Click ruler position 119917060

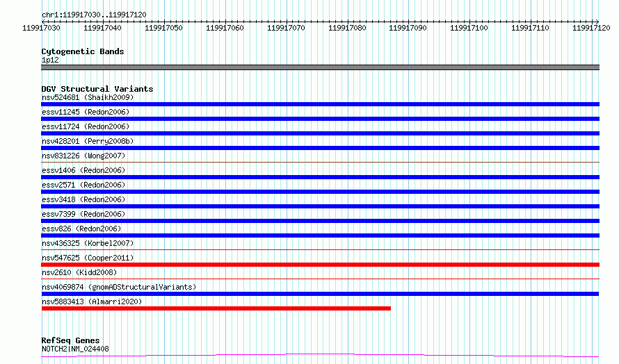[225, 28]
